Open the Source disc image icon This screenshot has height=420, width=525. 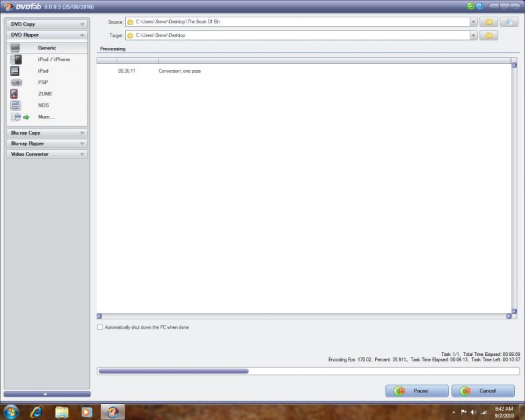point(509,22)
